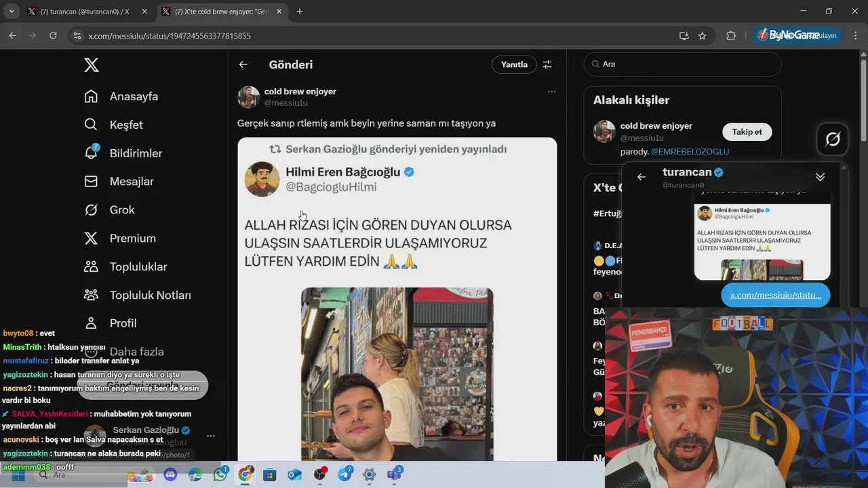Collapse the turancan chat with double chevron
The height and width of the screenshot is (488, 868).
click(820, 177)
